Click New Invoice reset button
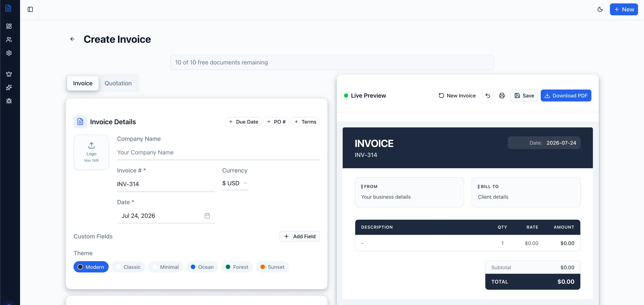Viewport: 644px width, 305px height. (457, 95)
